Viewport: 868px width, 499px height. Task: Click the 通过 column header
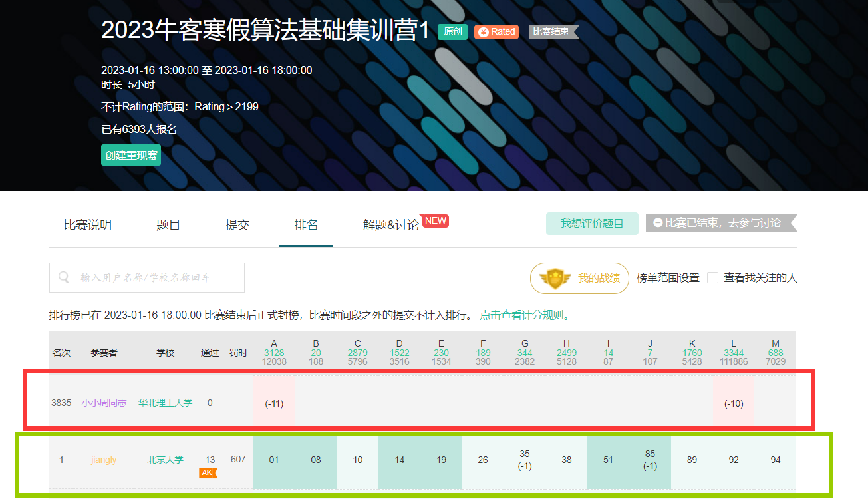pyautogui.click(x=210, y=353)
